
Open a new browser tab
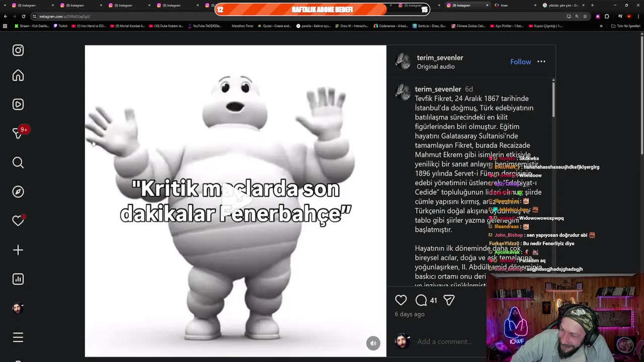click(x=592, y=5)
